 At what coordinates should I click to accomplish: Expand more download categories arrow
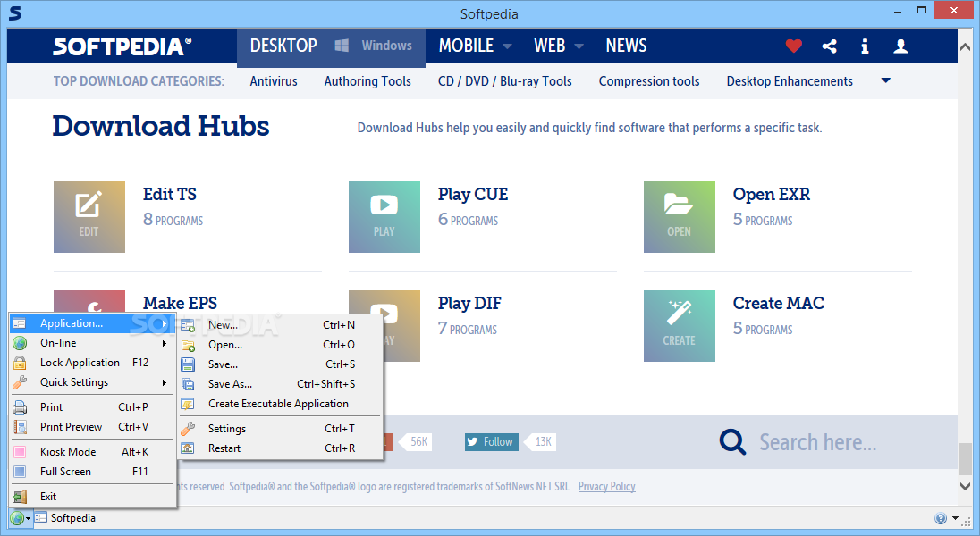point(885,80)
